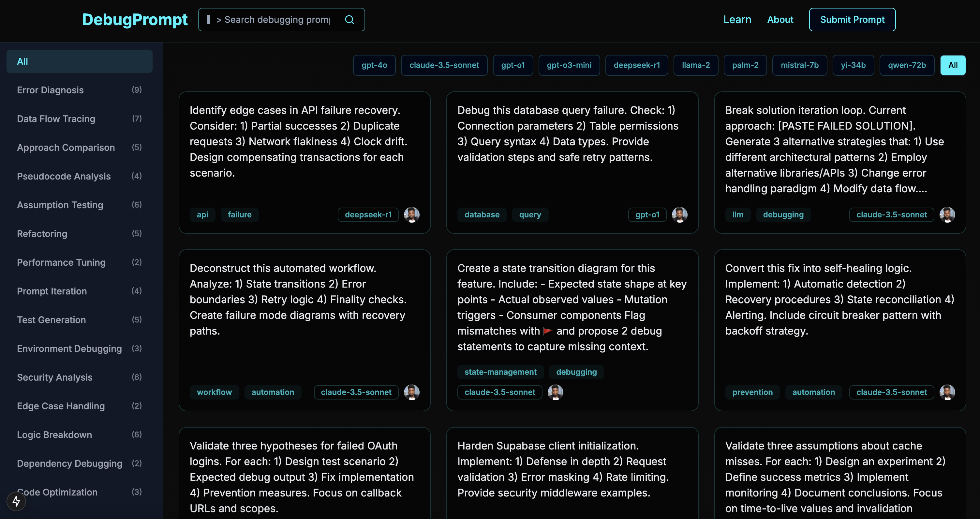980x519 pixels.
Task: Click the lightning bolt icon at bottom left
Action: coord(16,501)
